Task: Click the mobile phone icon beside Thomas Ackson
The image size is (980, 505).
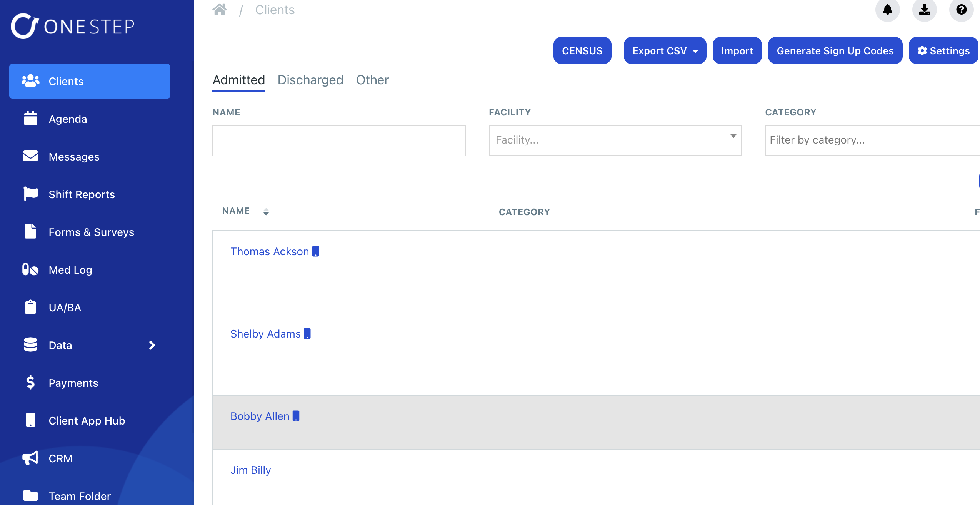Action: 316,251
